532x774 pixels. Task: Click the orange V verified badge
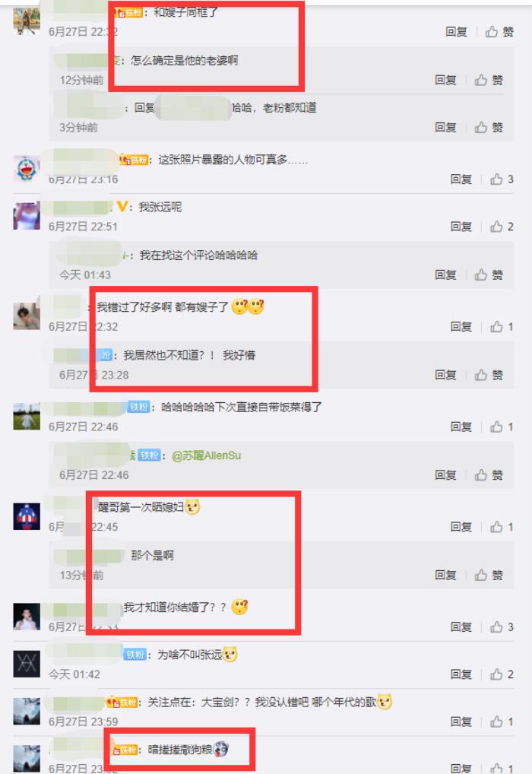pos(122,207)
